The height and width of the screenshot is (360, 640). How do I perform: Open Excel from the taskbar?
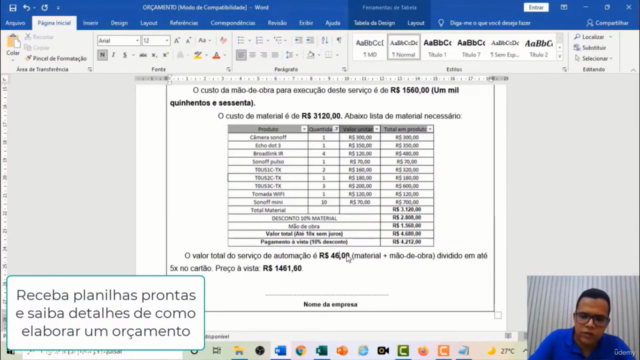[321, 351]
